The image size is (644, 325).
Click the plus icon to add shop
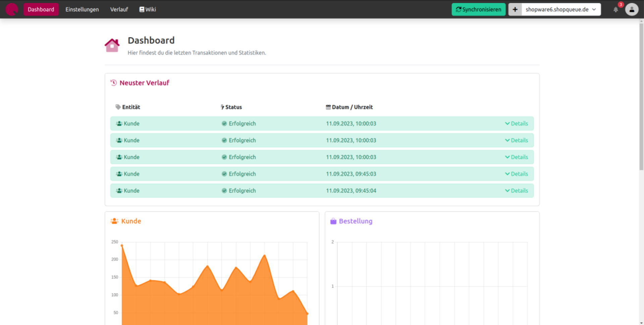tap(515, 9)
